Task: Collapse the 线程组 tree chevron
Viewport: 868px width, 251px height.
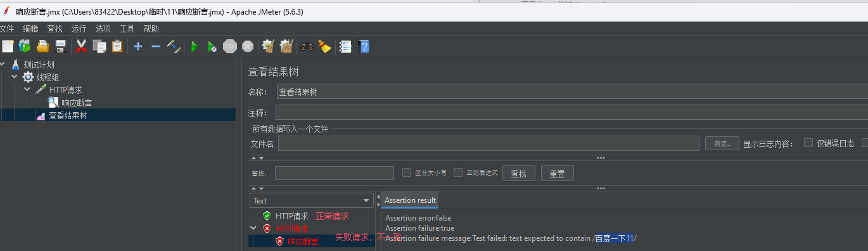Action: 15,77
